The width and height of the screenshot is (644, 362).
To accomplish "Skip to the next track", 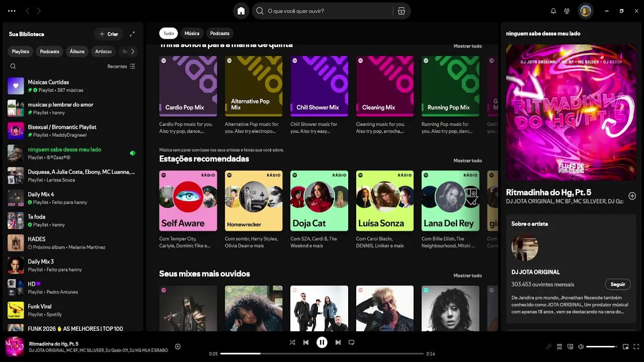I will coord(338,342).
